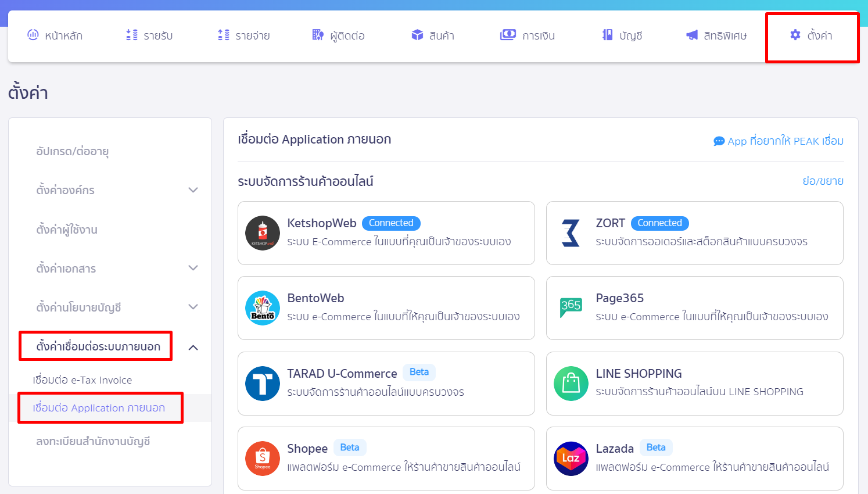Image resolution: width=868 pixels, height=494 pixels.
Task: Select ลงทะเบียนสำนักงานบัญชี in the sidebar
Action: tap(93, 441)
